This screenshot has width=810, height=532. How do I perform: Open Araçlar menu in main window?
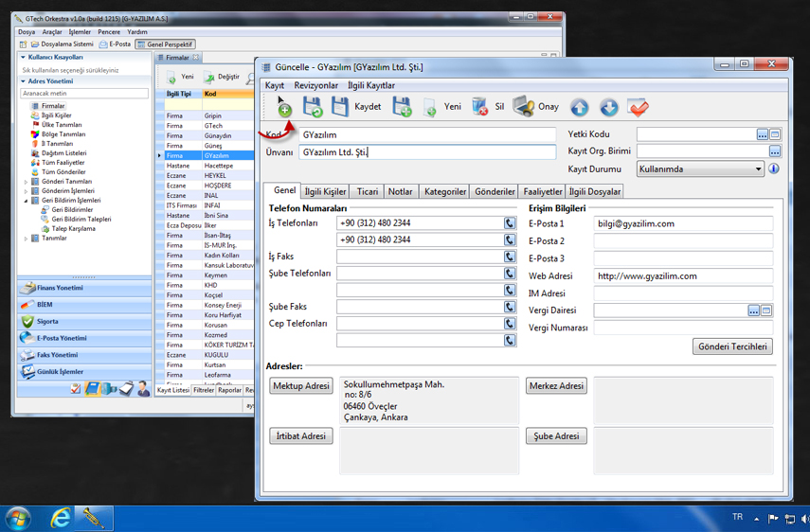coord(52,32)
